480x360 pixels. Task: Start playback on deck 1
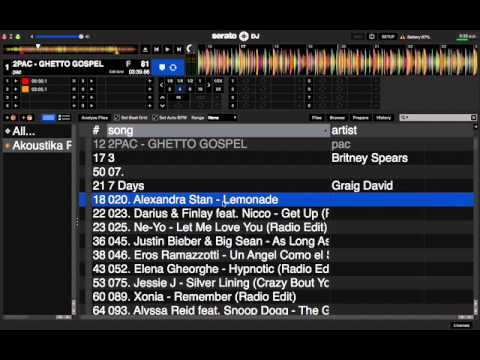pyautogui.click(x=168, y=49)
